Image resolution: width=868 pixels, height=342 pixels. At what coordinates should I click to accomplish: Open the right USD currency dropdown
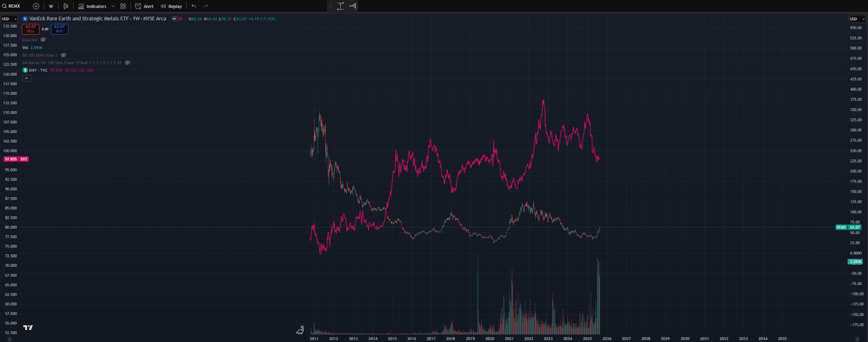pyautogui.click(x=857, y=19)
